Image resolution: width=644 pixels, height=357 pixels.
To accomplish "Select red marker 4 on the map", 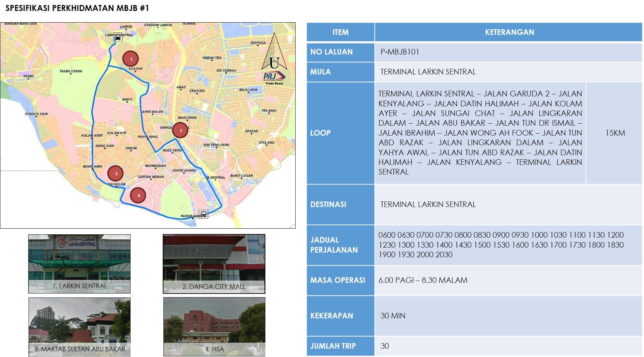I will pos(138,195).
